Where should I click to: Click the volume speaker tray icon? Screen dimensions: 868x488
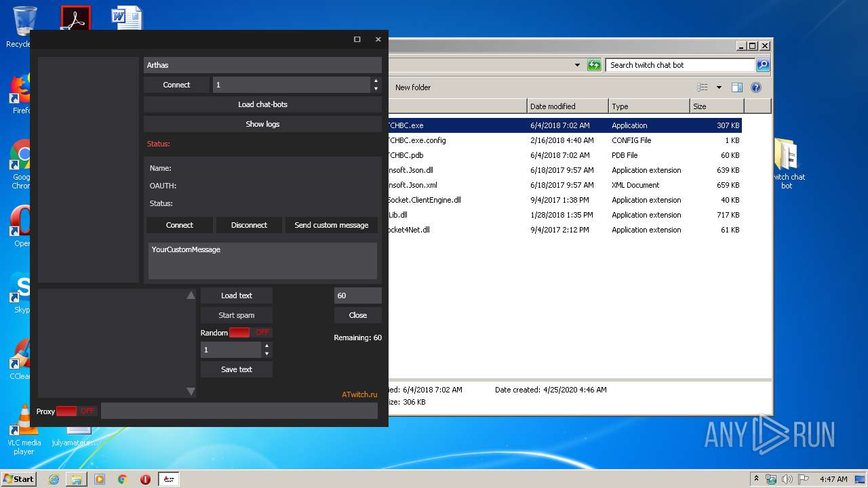(787, 479)
